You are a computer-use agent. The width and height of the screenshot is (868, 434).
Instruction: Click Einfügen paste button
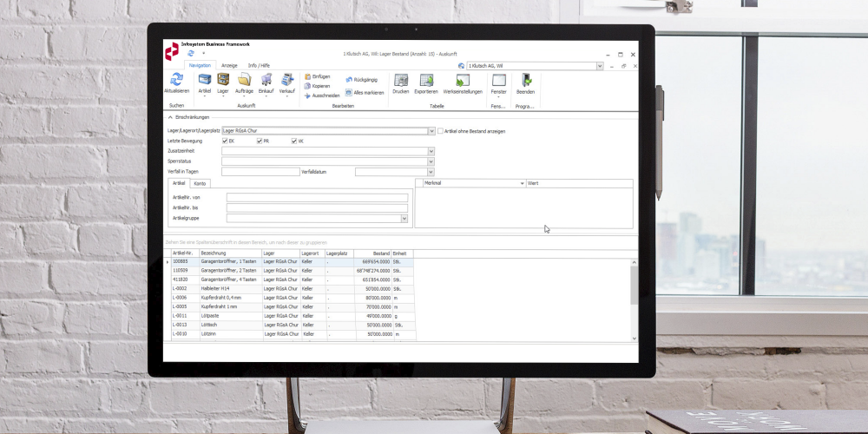point(317,76)
